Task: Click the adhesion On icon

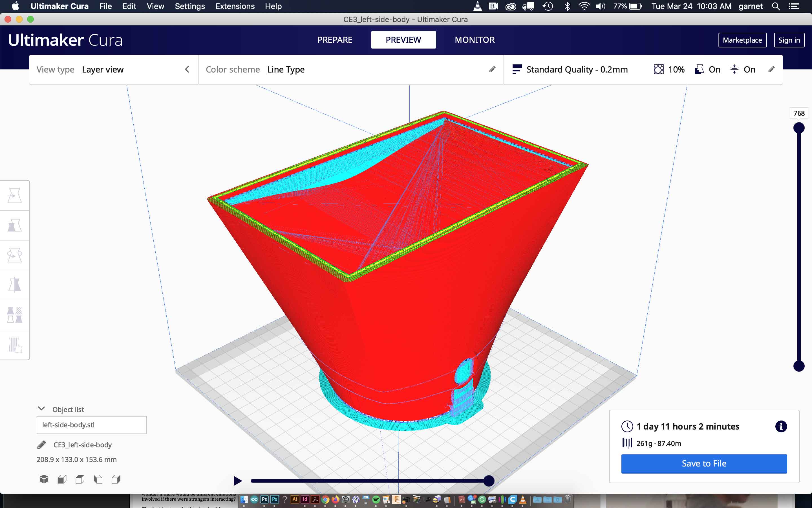Action: [734, 69]
